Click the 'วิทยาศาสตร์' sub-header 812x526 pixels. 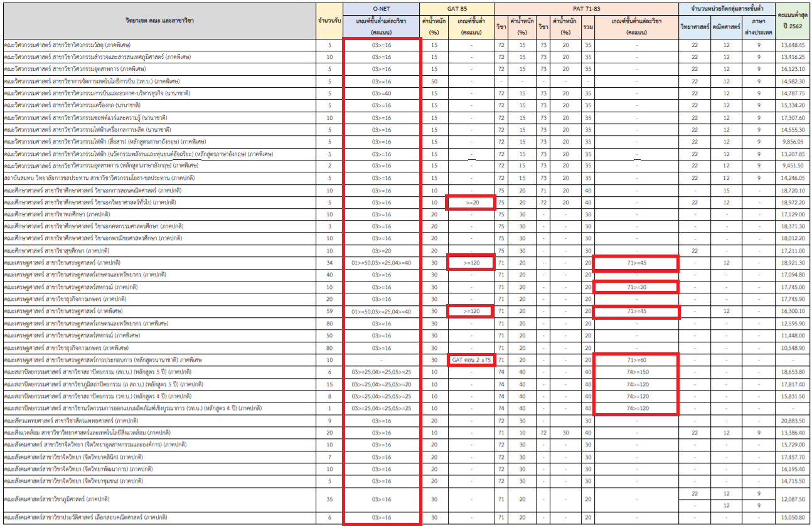click(x=695, y=27)
